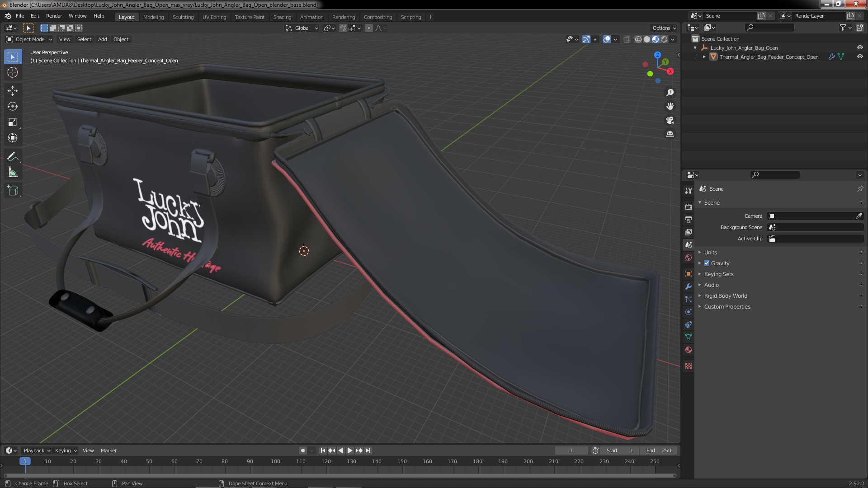
Task: Toggle snapping magnet in header
Action: pyautogui.click(x=343, y=28)
